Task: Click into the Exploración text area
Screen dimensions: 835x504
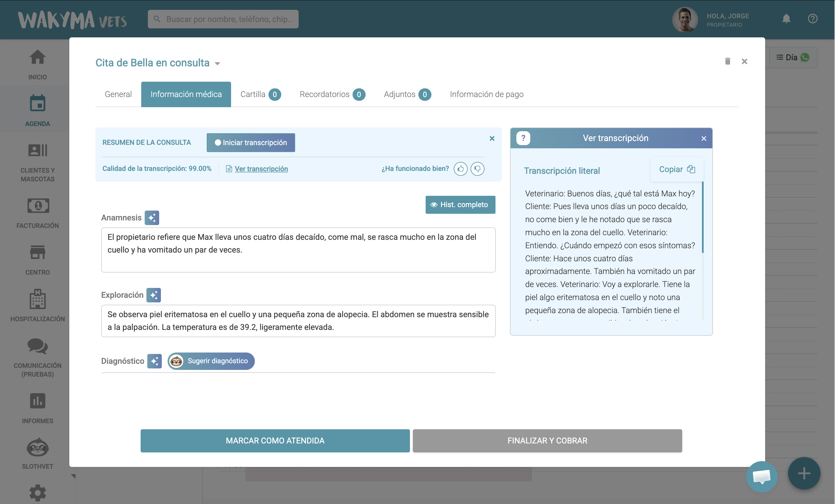Action: tap(298, 321)
